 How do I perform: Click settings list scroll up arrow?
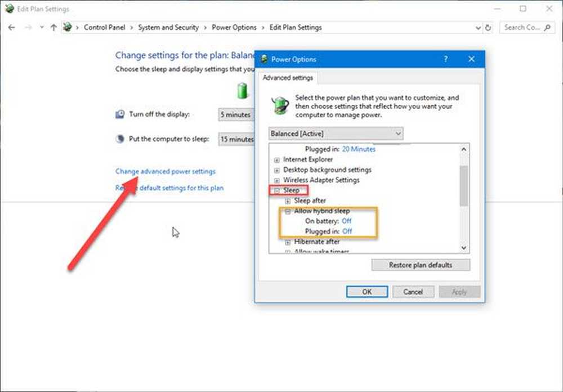464,149
